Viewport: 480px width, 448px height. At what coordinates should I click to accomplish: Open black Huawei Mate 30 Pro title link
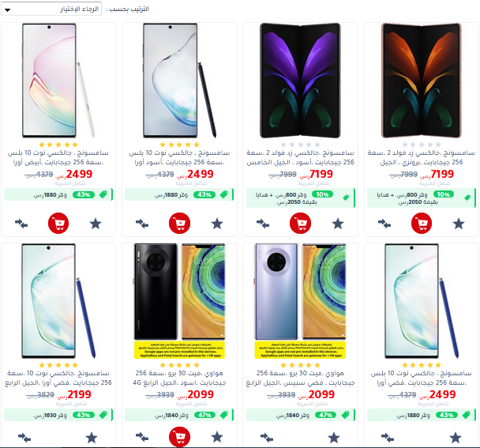[x=179, y=378]
